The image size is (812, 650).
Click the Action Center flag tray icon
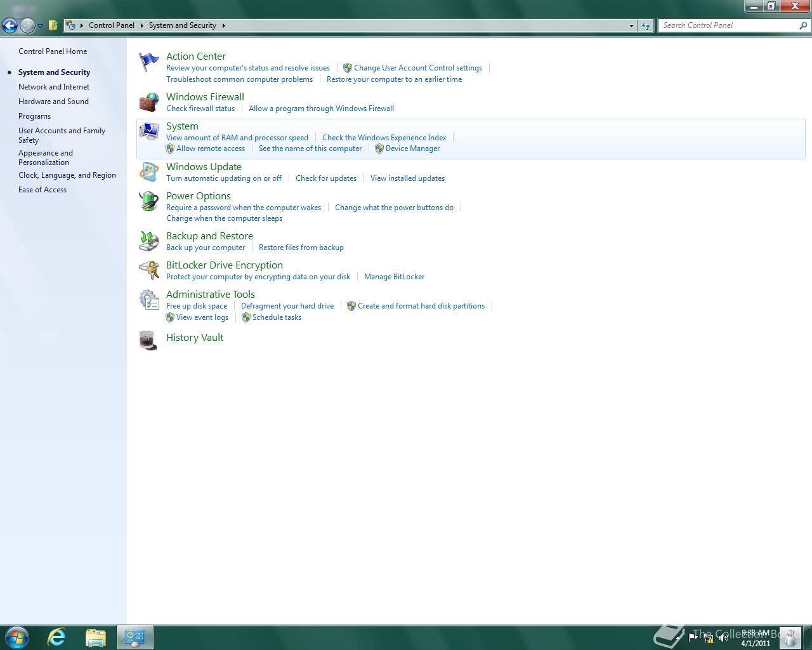pos(693,637)
